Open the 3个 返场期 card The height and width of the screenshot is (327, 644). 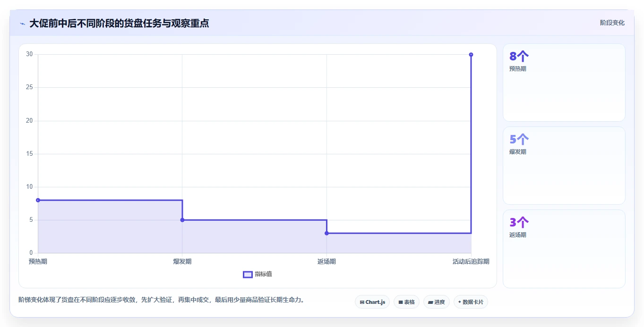coord(564,249)
